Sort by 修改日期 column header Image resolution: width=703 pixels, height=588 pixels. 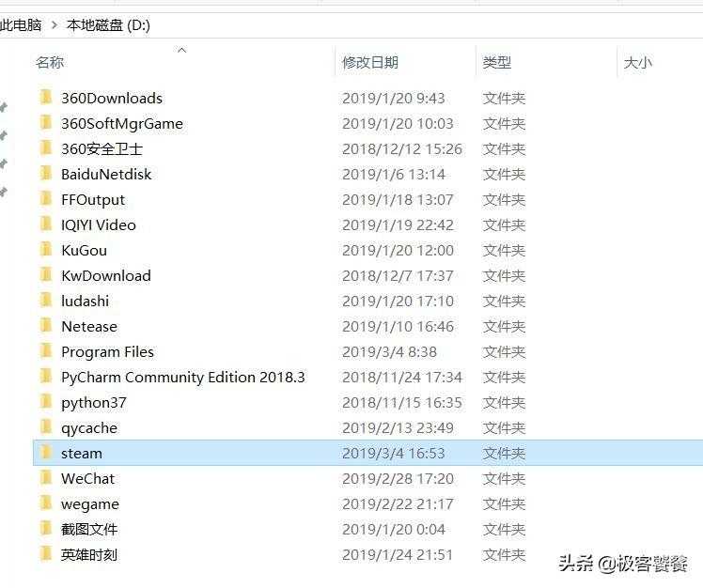pos(369,63)
